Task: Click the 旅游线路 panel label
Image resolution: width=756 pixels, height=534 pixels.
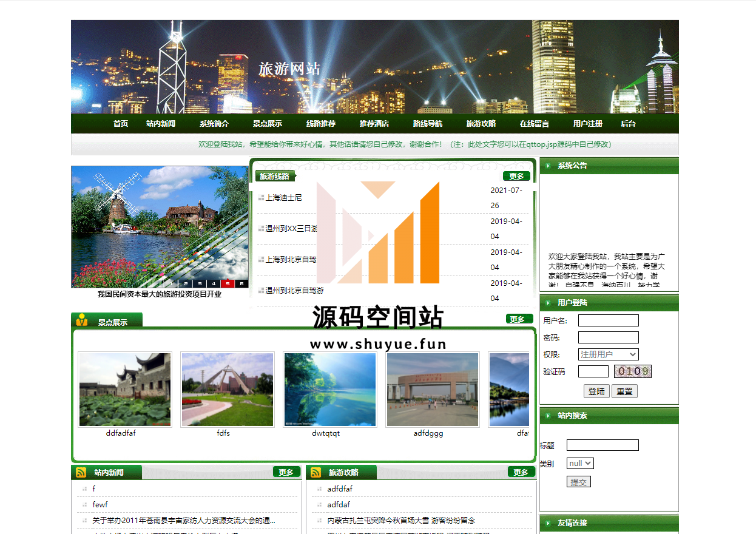Action: (274, 177)
